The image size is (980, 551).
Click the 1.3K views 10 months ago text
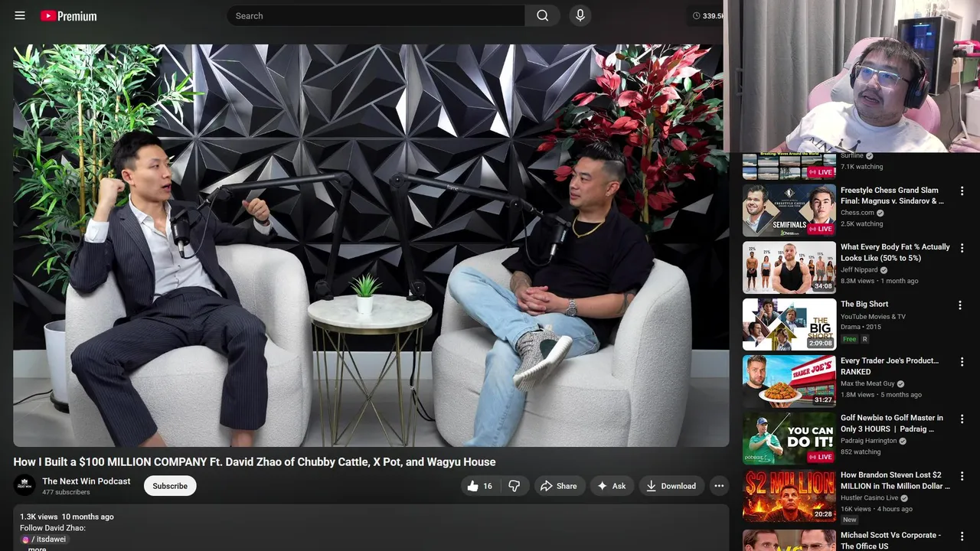[x=67, y=517]
